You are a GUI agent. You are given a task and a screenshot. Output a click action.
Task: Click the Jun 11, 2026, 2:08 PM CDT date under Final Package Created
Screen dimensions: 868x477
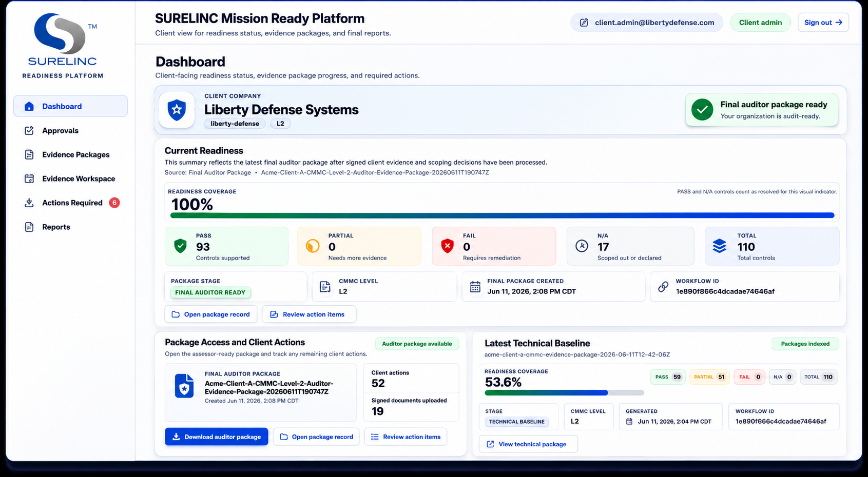pyautogui.click(x=531, y=291)
